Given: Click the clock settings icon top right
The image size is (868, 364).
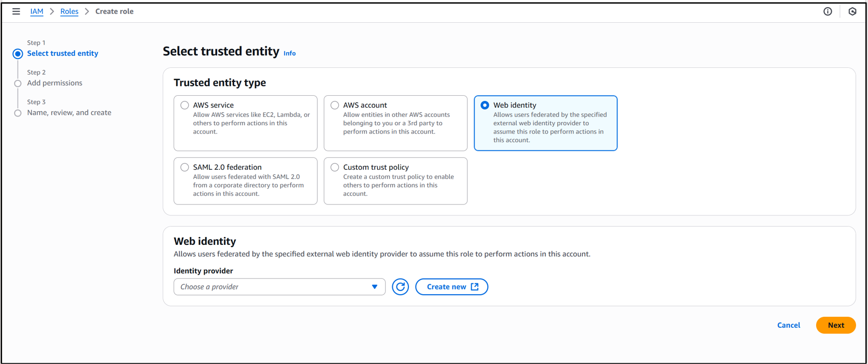Looking at the screenshot, I should 852,11.
